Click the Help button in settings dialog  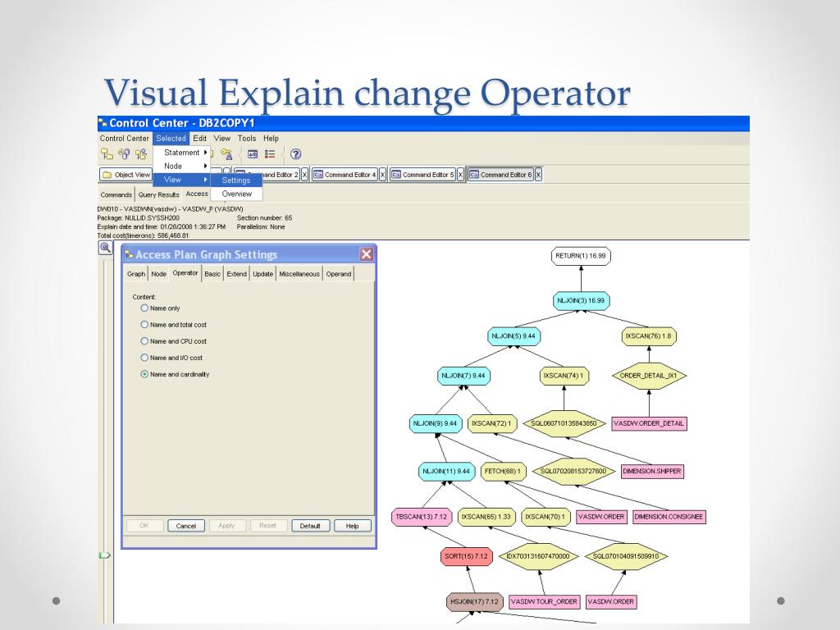point(352,526)
